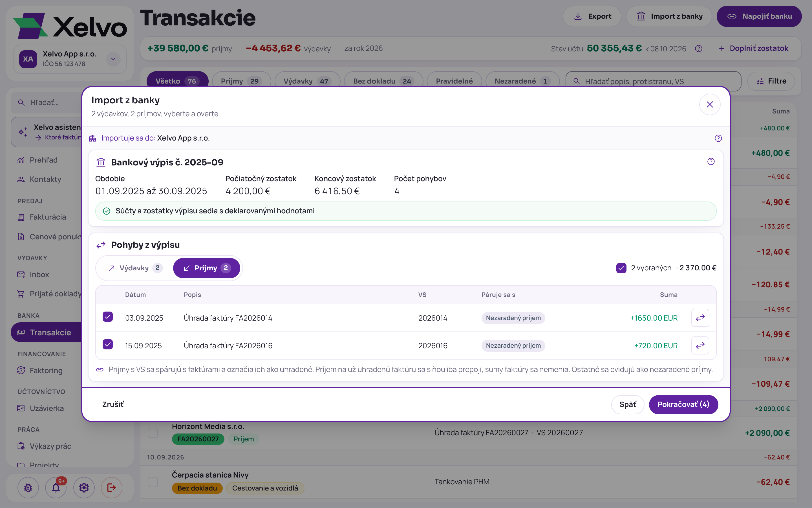812x508 pixels.
Task: Focus the Hľadať popis, protistranu, VS field
Action: pyautogui.click(x=653, y=81)
